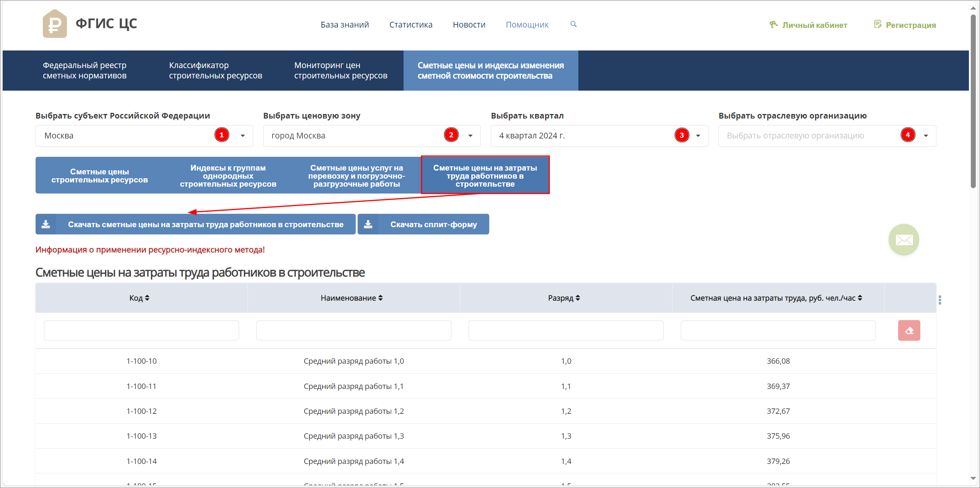The width and height of the screenshot is (980, 488).
Task: Open the green envelope feedback button
Action: click(904, 240)
